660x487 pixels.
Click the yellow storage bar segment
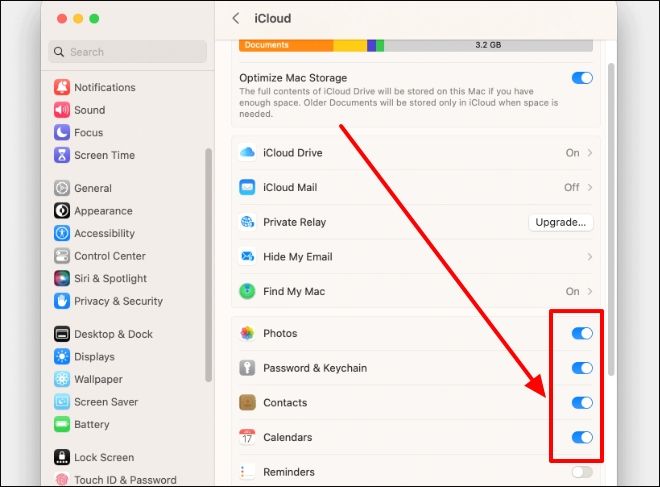click(x=350, y=45)
